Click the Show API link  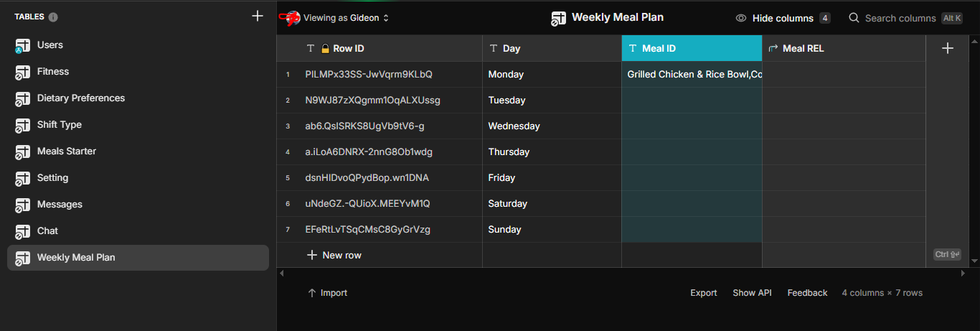(x=752, y=293)
